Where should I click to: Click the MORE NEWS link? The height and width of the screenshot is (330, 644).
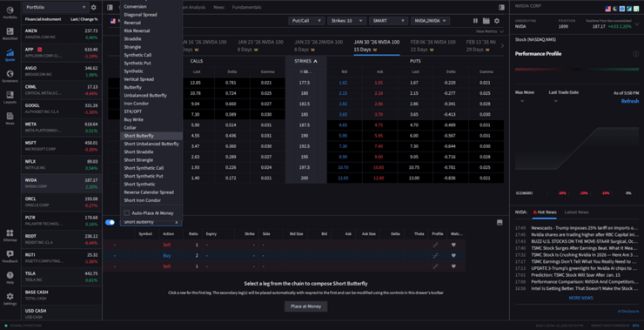click(x=580, y=298)
